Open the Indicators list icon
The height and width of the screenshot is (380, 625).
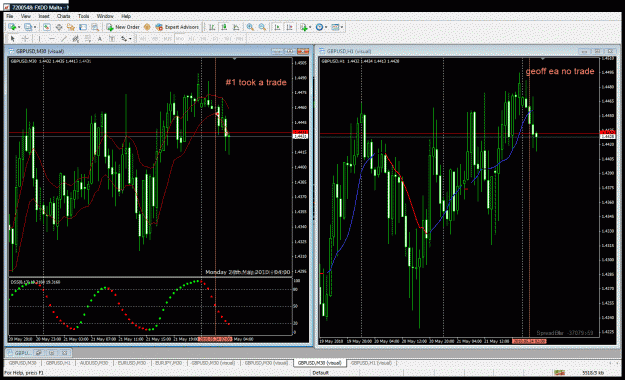[x=304, y=27]
